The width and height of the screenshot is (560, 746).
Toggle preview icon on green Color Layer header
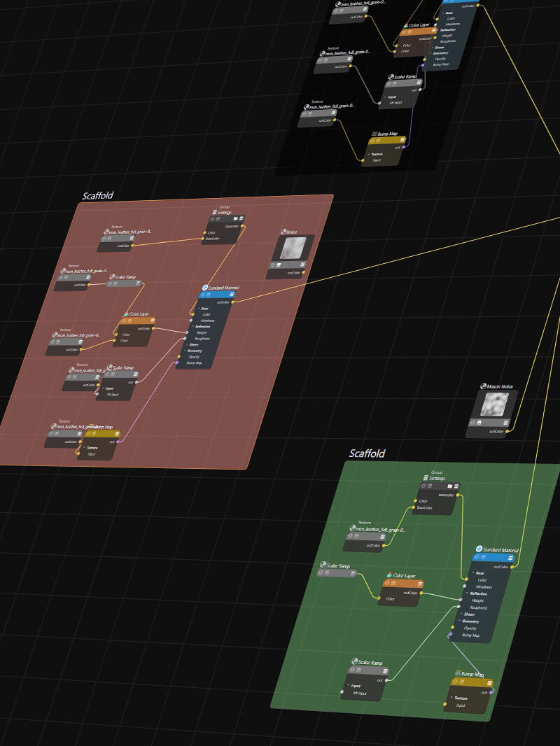tap(393, 583)
